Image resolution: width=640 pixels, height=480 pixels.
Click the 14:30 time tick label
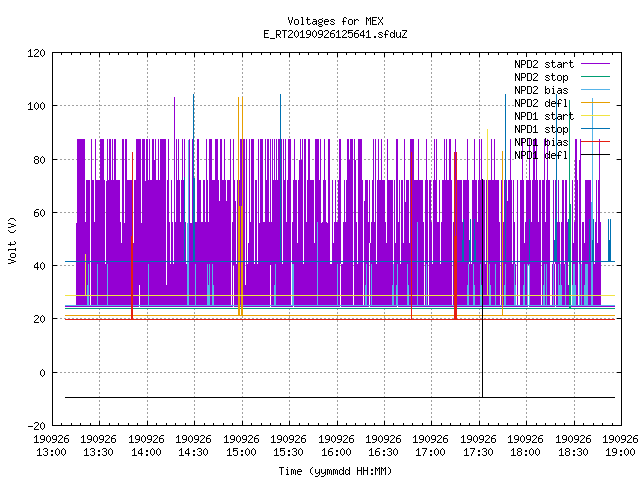coord(193,452)
